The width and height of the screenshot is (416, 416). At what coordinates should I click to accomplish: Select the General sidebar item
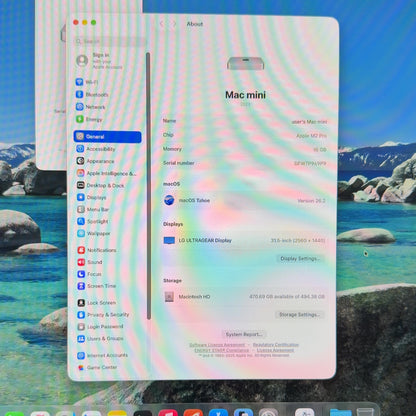(x=107, y=137)
